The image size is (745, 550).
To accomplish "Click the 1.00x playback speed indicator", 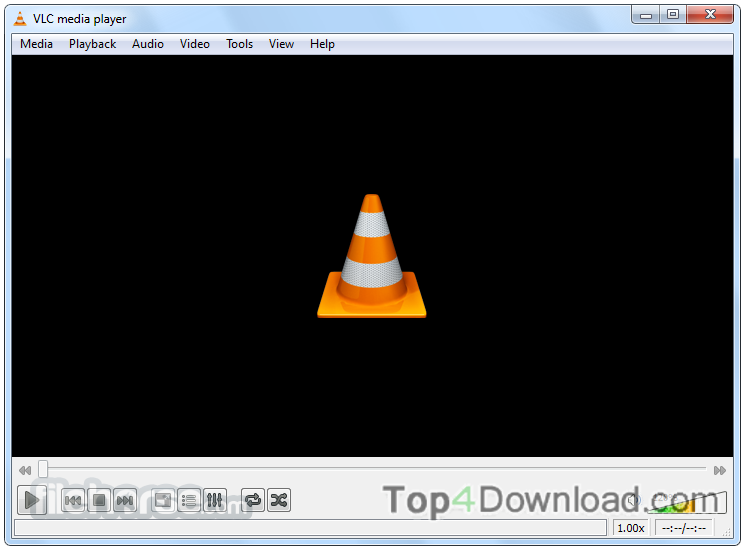I will pos(630,528).
